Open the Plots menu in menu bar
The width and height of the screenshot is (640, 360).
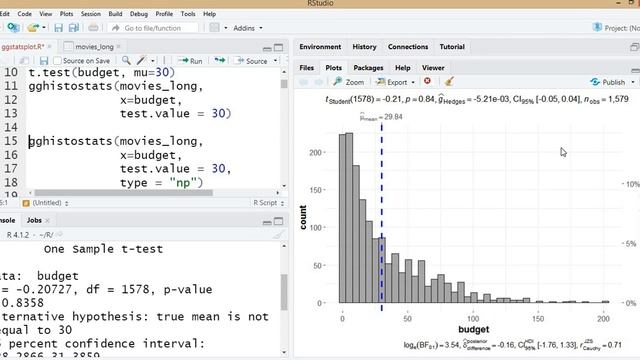coord(67,14)
